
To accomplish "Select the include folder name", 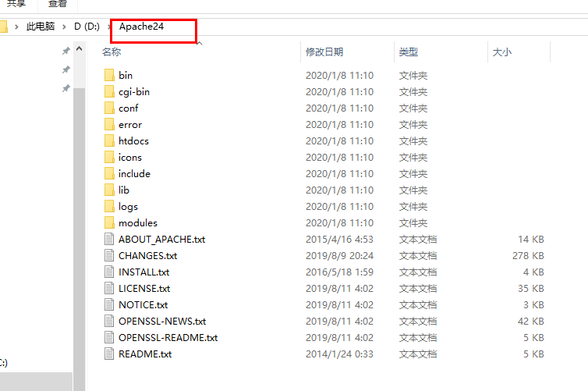I will [x=134, y=173].
